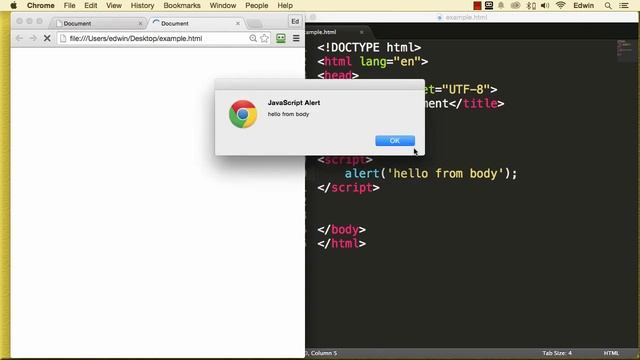The width and height of the screenshot is (640, 360).
Task: Open the Wi-Fi menu
Action: point(560,5)
